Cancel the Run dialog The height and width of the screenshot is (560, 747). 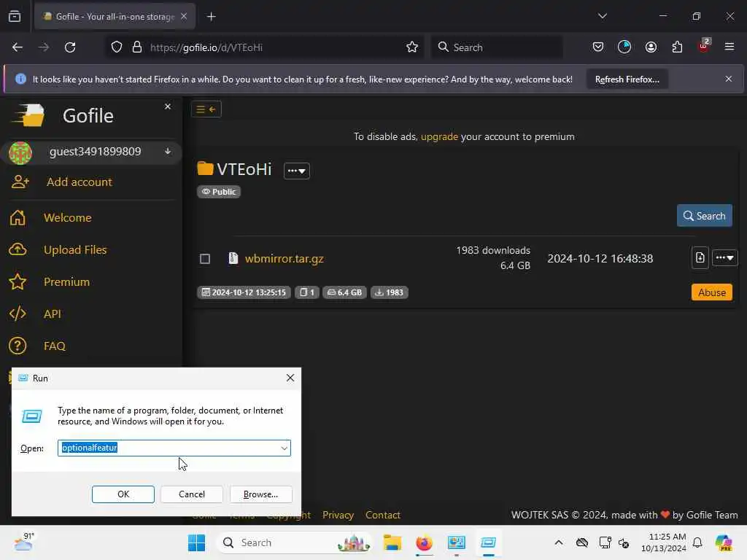pyautogui.click(x=192, y=494)
